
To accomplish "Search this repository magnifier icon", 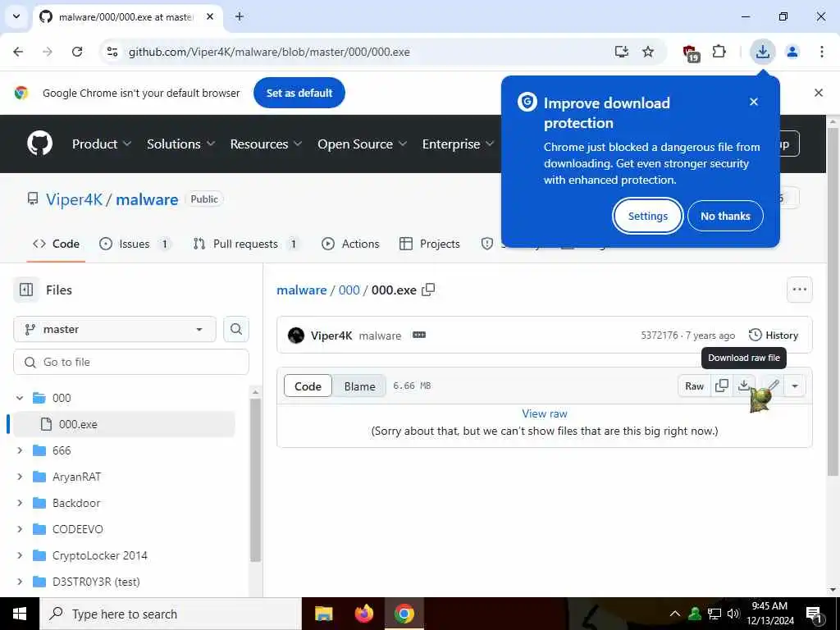I will click(236, 329).
